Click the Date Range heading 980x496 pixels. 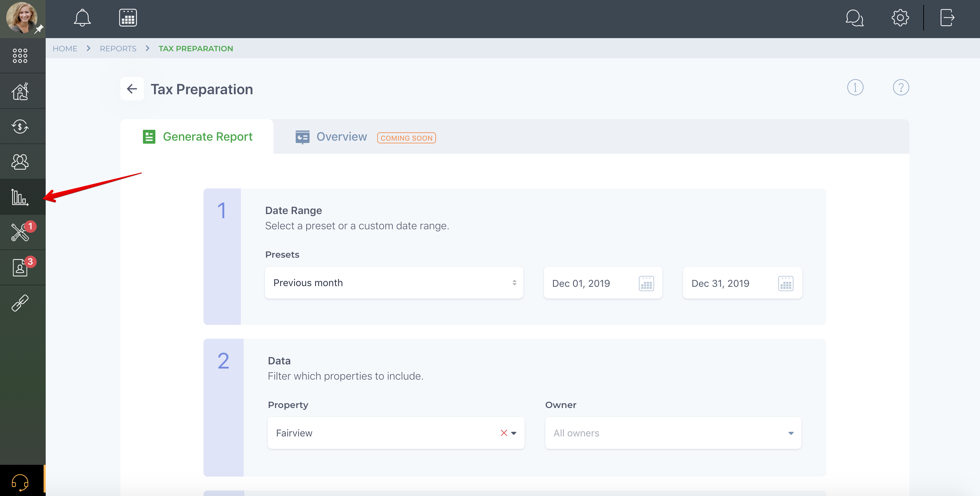(293, 211)
